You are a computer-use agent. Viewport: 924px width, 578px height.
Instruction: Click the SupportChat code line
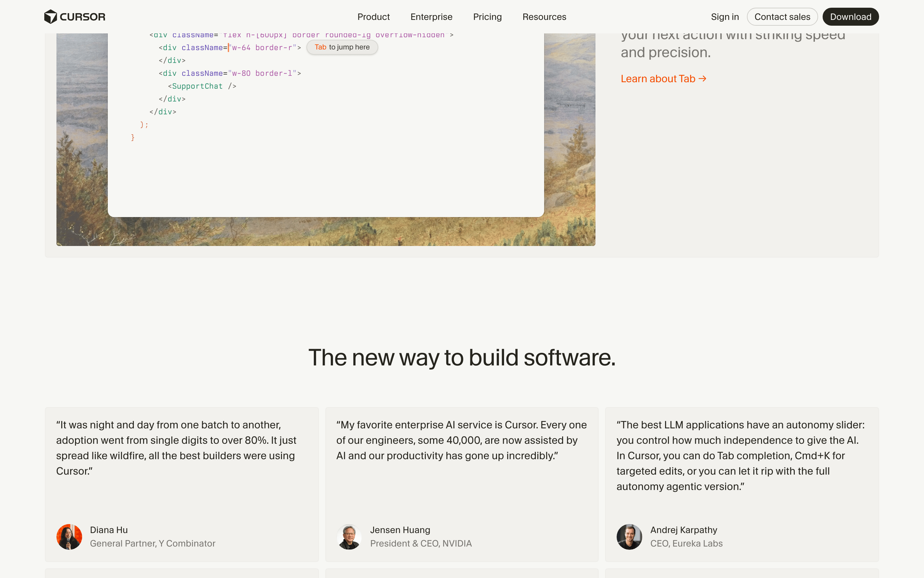click(202, 86)
